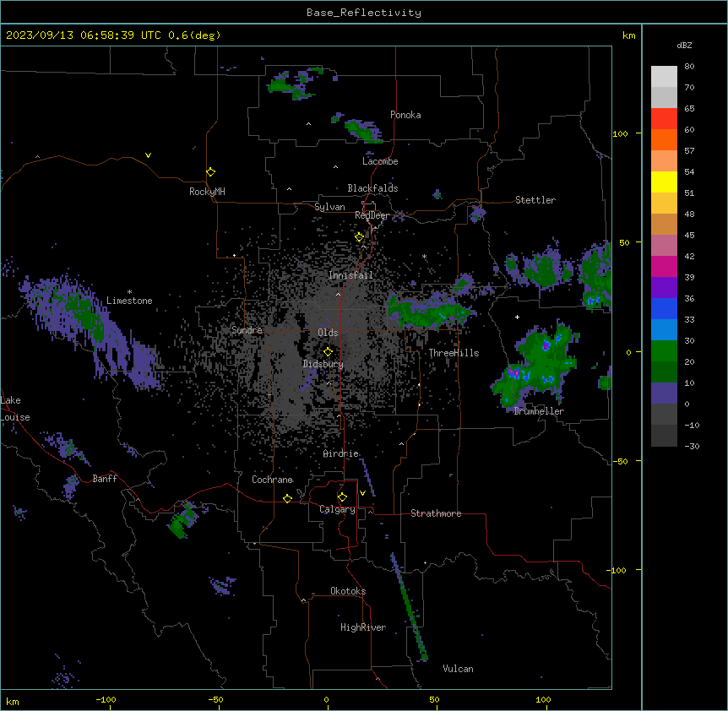Select the yellow V marker northeast of Calgary
Screen dimensions: 728x711
point(362,493)
